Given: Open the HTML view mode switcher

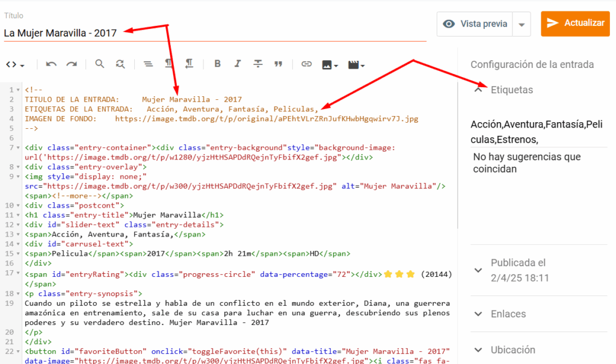Looking at the screenshot, I should (x=15, y=64).
